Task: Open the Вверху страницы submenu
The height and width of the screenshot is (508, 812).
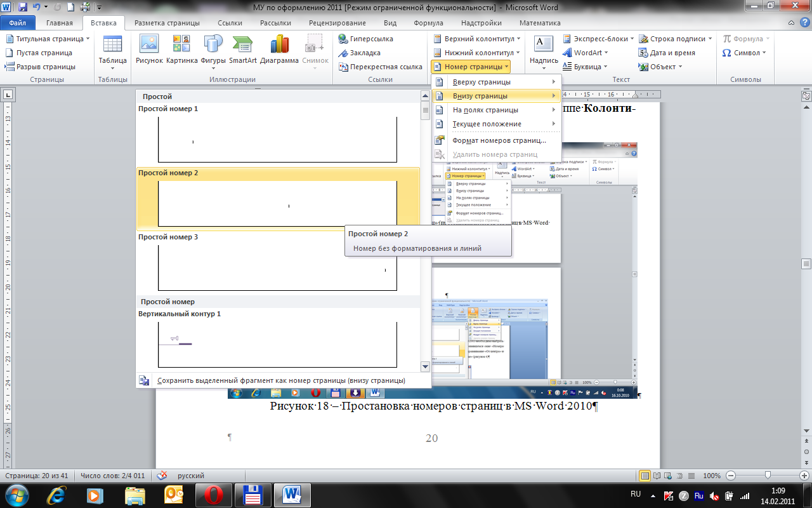Action: pos(497,82)
